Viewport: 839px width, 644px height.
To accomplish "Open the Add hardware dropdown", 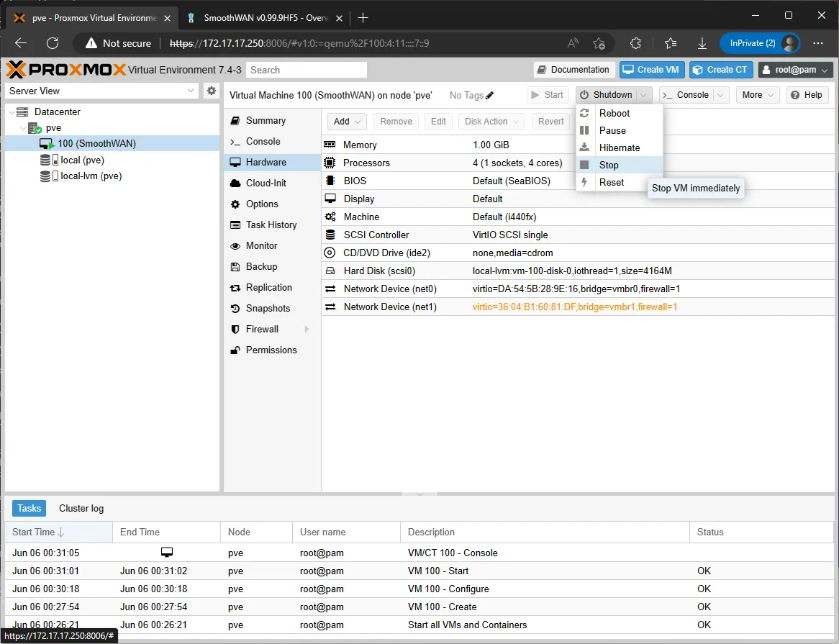I will tap(347, 122).
